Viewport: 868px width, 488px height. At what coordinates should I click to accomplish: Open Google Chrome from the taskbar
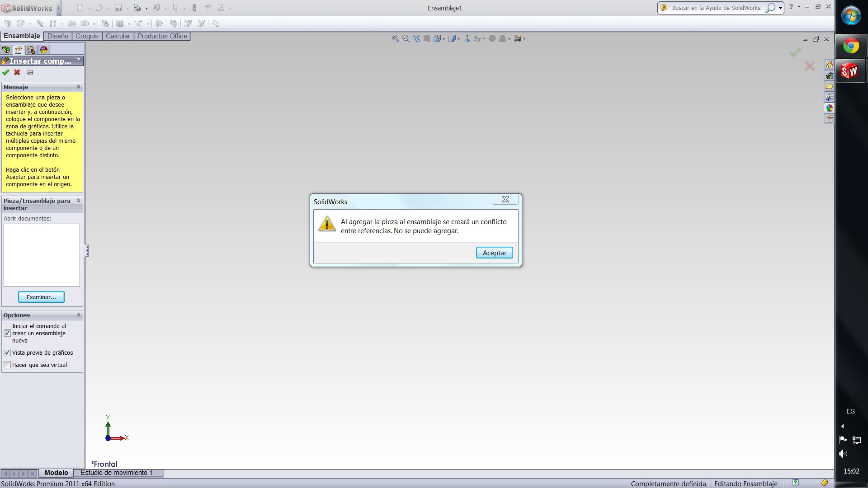pos(851,46)
